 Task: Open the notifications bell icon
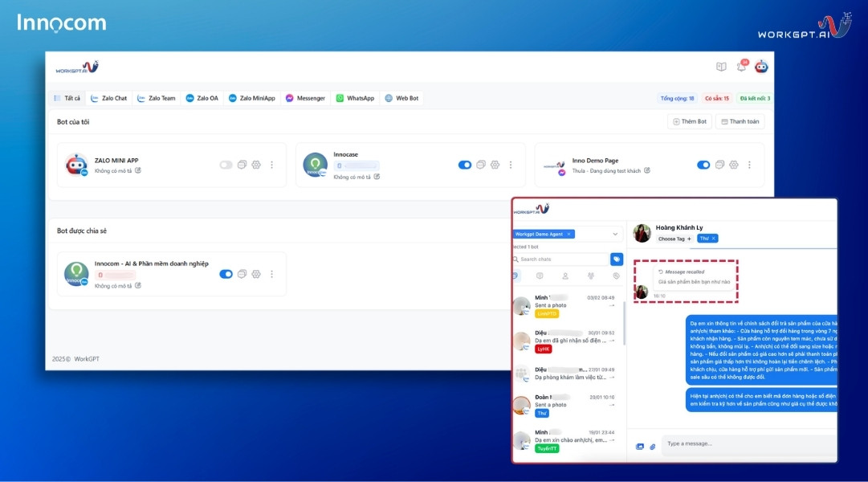click(741, 67)
